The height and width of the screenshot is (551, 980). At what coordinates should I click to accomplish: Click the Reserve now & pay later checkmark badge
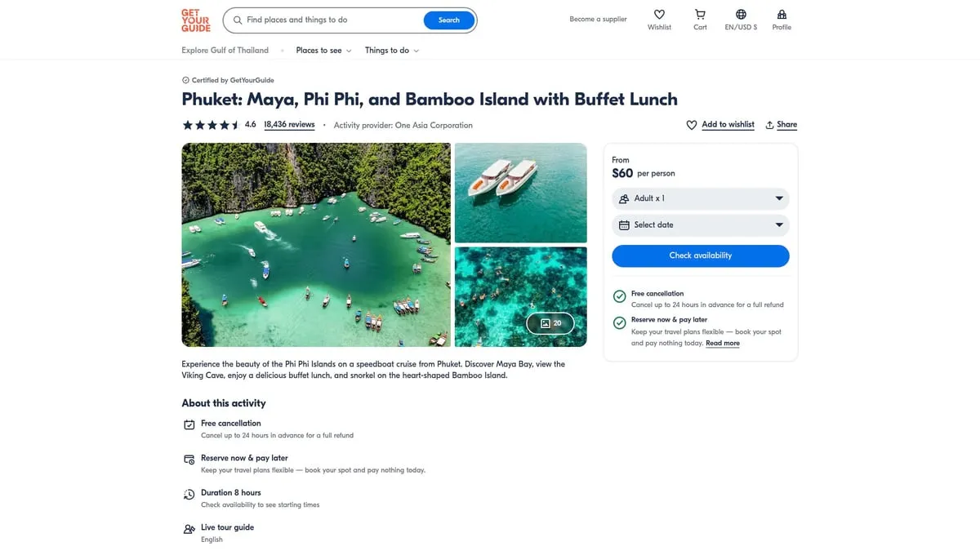[619, 322]
